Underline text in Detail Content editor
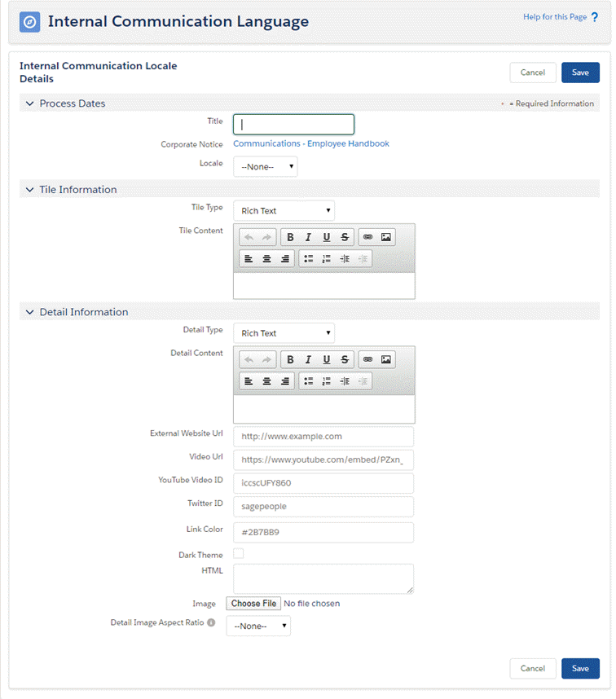Viewport: 616px width, 699px height. pos(327,359)
